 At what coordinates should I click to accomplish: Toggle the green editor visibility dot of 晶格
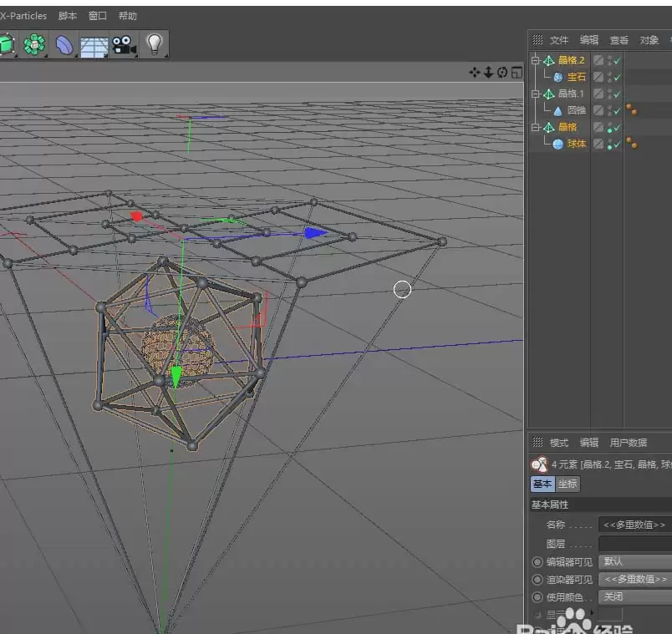coord(609,129)
